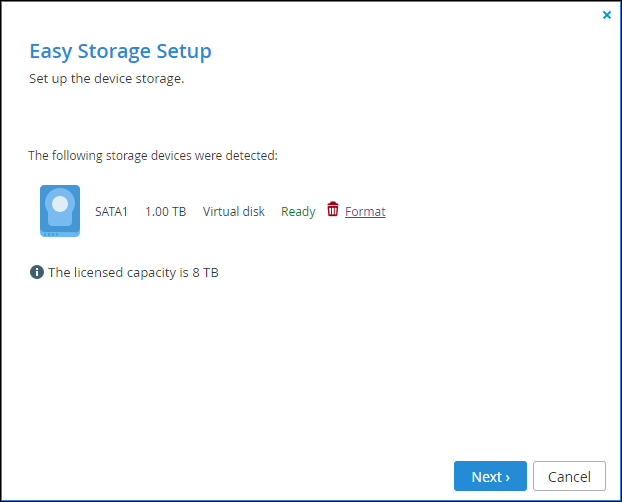The height and width of the screenshot is (502, 622).
Task: Click the Virtual disk type label
Action: (234, 212)
